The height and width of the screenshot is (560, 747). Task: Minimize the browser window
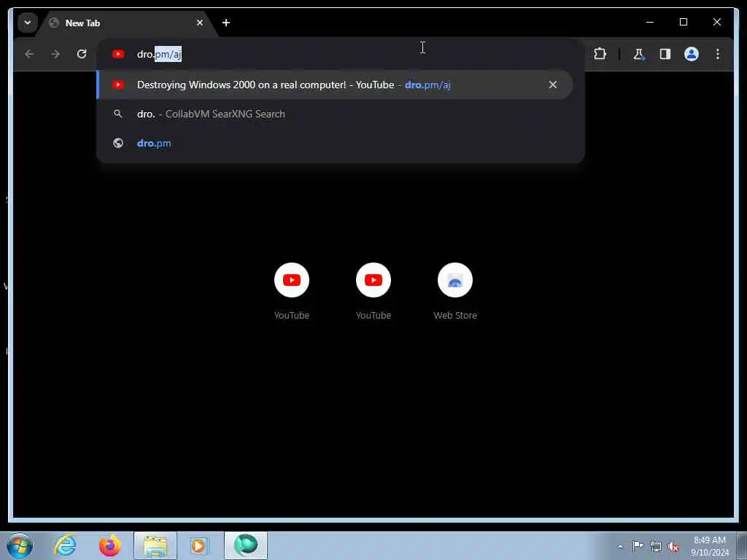[x=650, y=22]
